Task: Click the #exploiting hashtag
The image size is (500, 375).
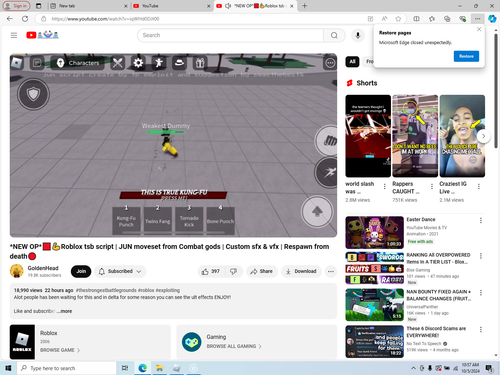Action: pos(168,290)
